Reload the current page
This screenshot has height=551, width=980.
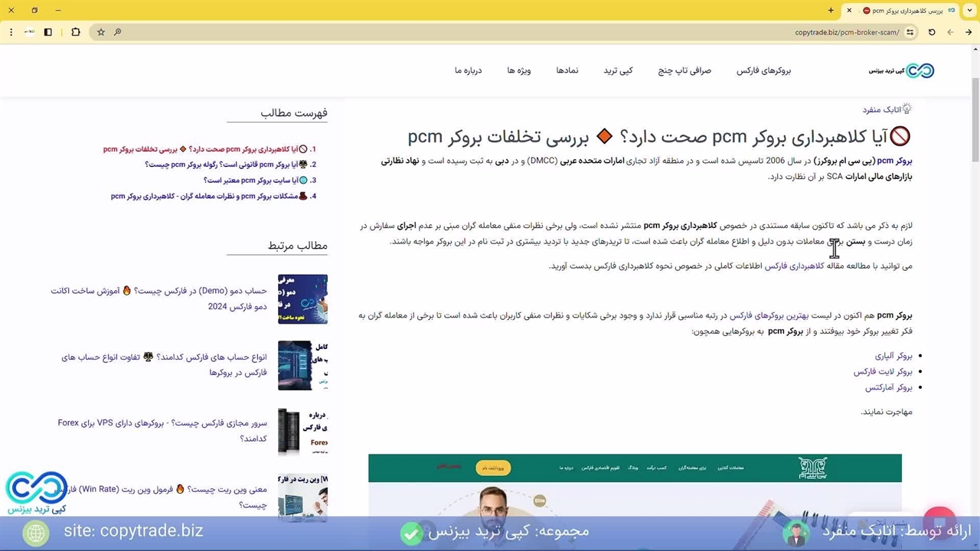point(932,32)
